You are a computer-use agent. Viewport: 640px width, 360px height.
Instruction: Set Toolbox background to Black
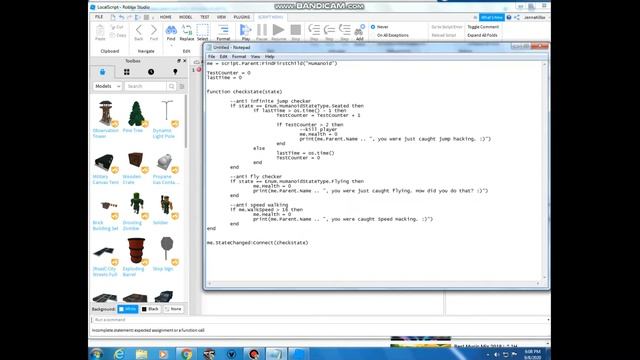coord(150,309)
